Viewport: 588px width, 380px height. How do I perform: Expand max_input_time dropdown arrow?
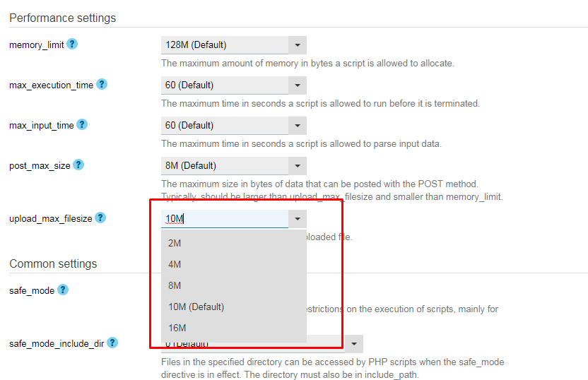coord(298,126)
